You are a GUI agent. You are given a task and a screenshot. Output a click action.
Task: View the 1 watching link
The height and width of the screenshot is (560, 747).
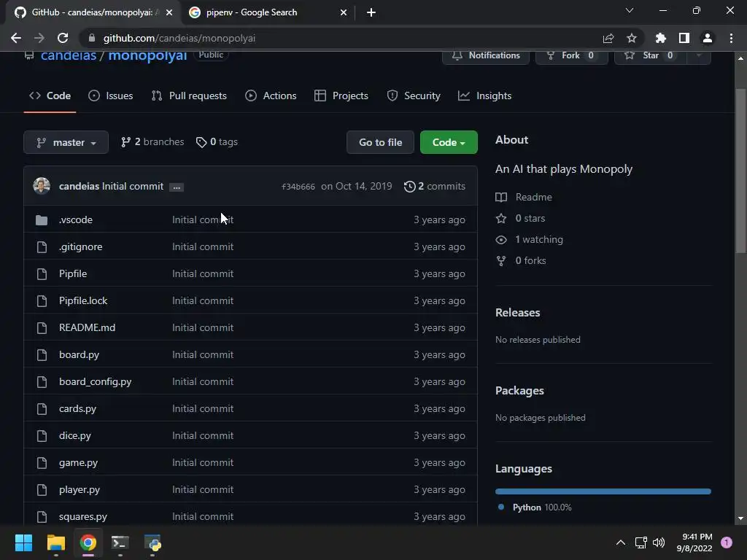click(530, 239)
